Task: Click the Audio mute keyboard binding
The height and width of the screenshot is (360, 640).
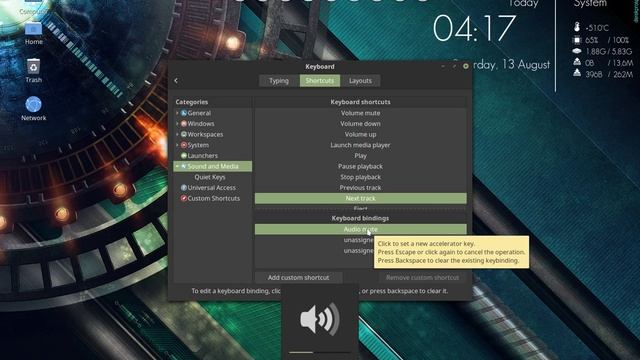Action: point(360,229)
